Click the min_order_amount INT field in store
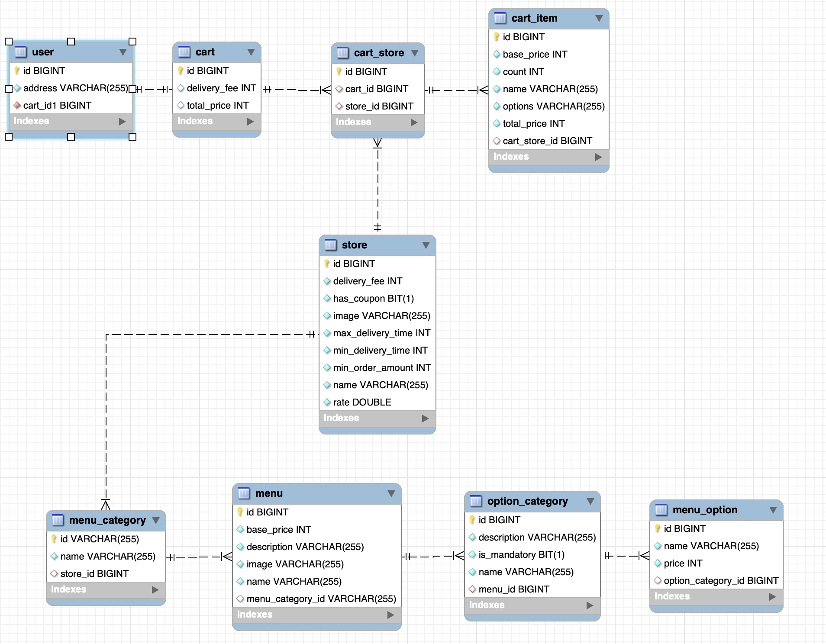 [381, 367]
